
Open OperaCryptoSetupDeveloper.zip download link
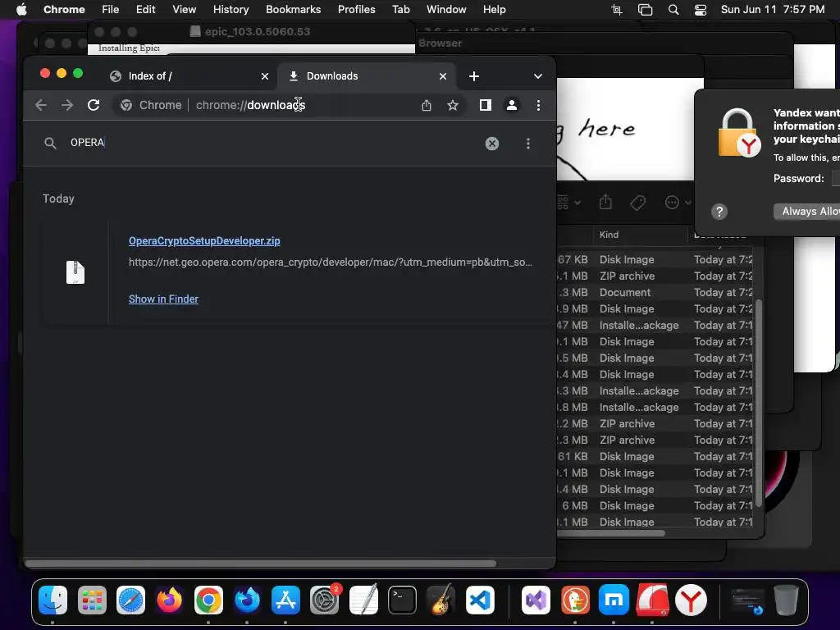tap(204, 241)
